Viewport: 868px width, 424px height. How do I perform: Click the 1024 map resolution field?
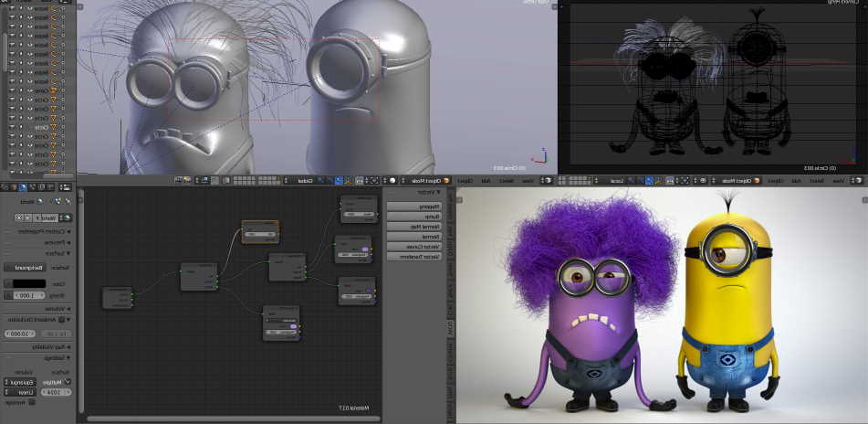(56, 392)
